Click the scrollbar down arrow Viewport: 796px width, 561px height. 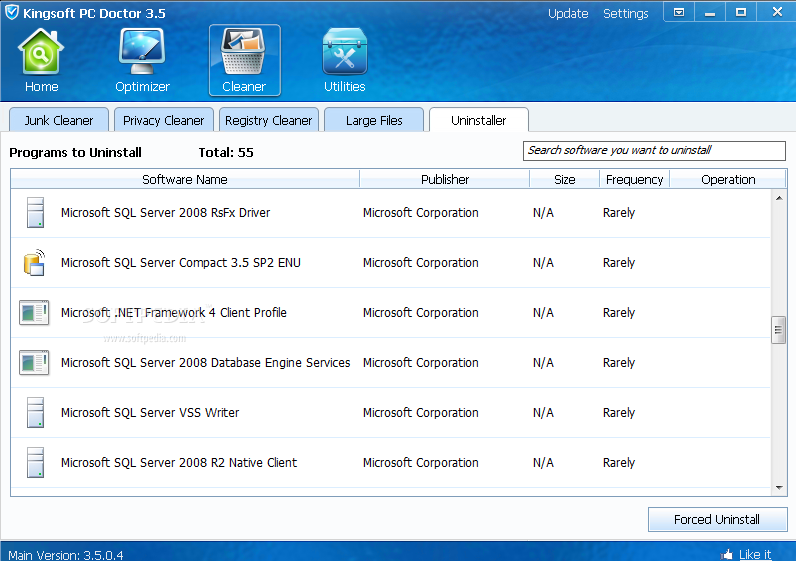click(779, 488)
